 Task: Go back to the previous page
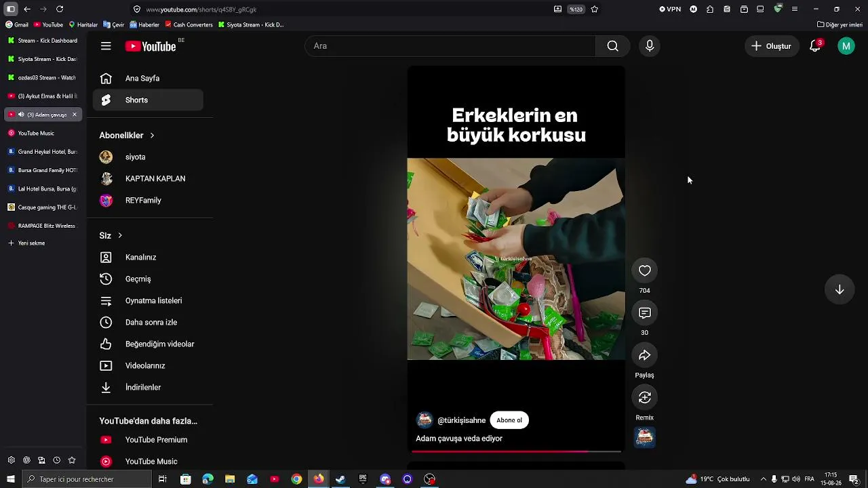pos(27,9)
